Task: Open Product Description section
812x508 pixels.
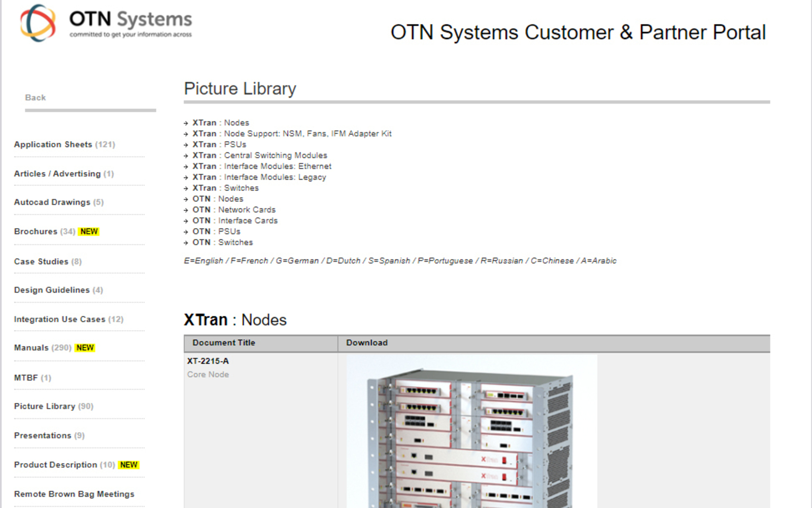Action: (x=56, y=465)
